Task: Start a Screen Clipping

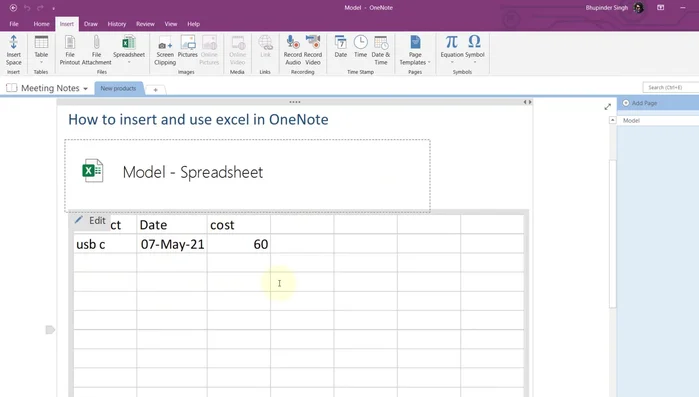Action: tap(165, 50)
